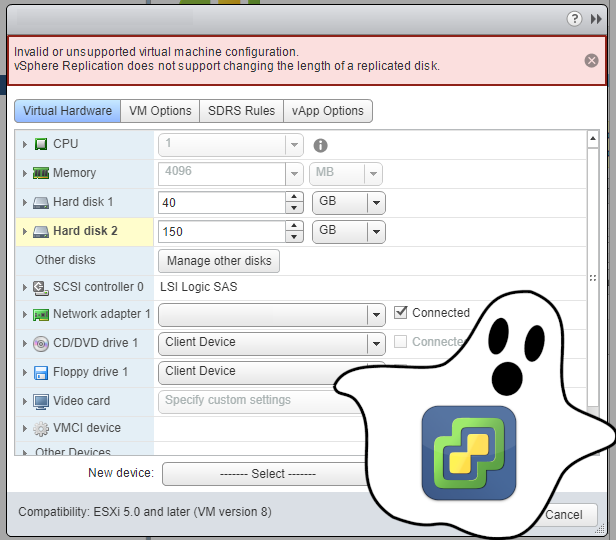Open the SDRS Rules tab
The image size is (616, 540).
[242, 111]
